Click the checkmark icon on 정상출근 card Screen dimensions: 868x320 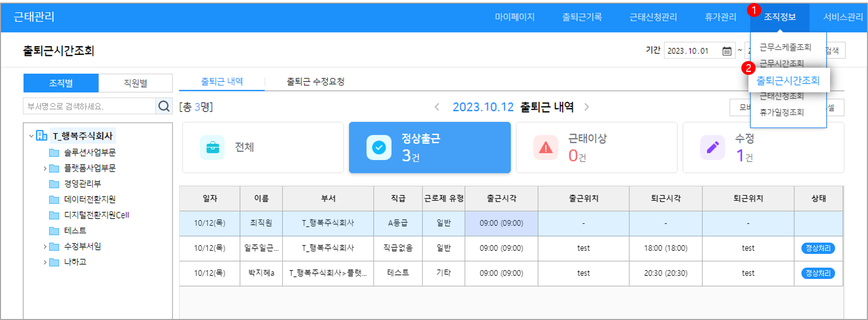(379, 148)
